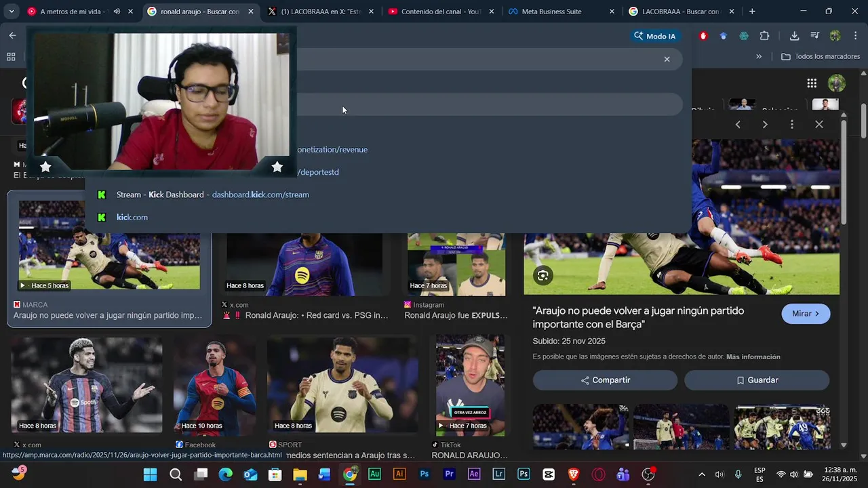Viewport: 868px width, 488px height.
Task: Open preview panel three-dot options
Action: [792, 125]
